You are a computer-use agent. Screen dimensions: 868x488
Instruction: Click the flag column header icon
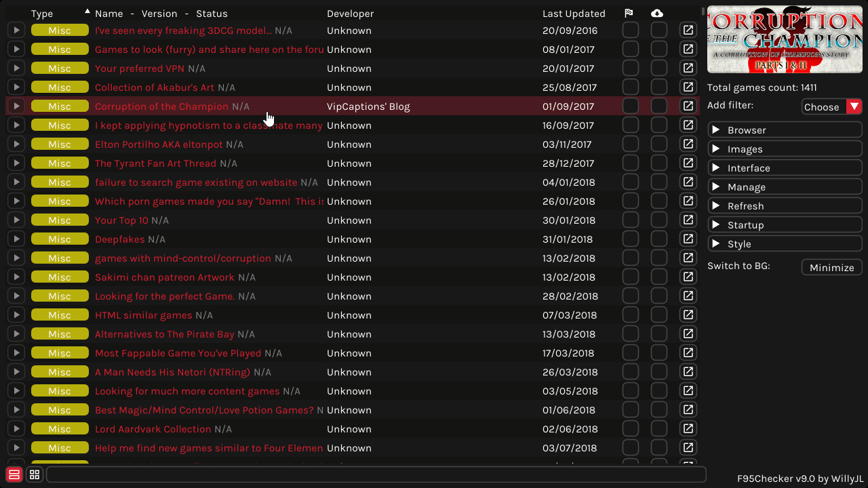[x=629, y=14]
